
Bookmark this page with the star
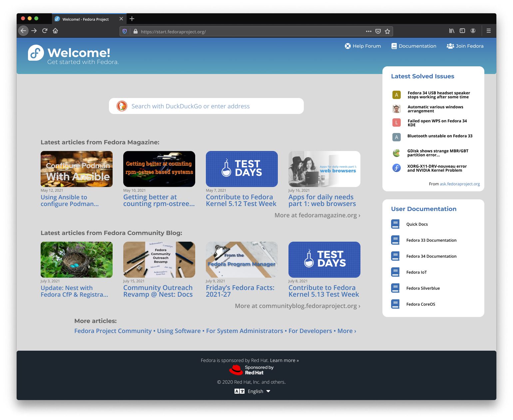tap(387, 31)
